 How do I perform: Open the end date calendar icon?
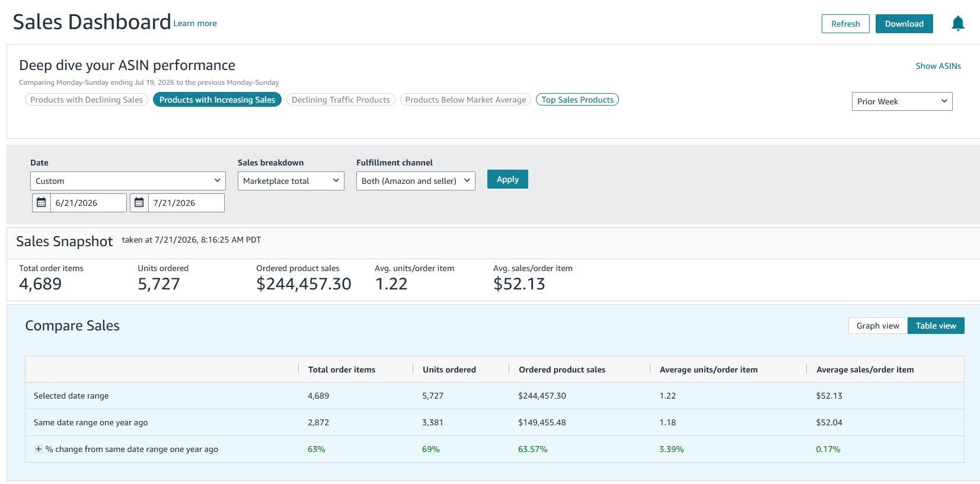(139, 203)
